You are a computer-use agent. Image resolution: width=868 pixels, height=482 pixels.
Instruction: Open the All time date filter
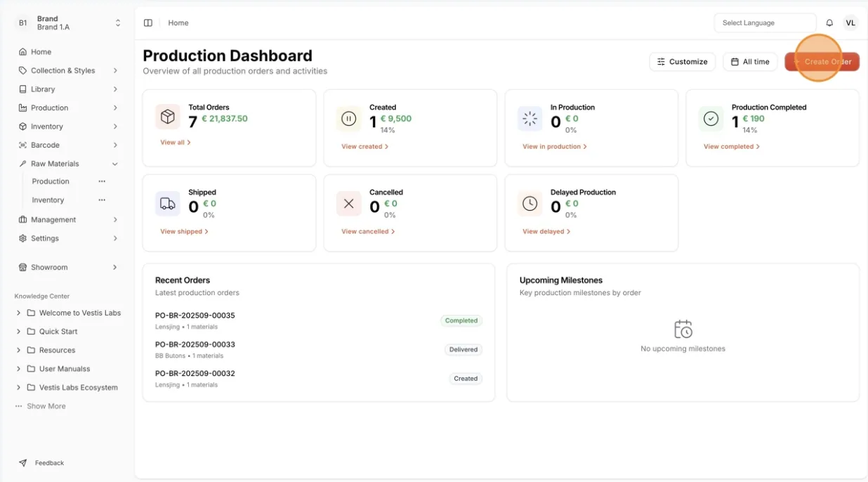750,62
